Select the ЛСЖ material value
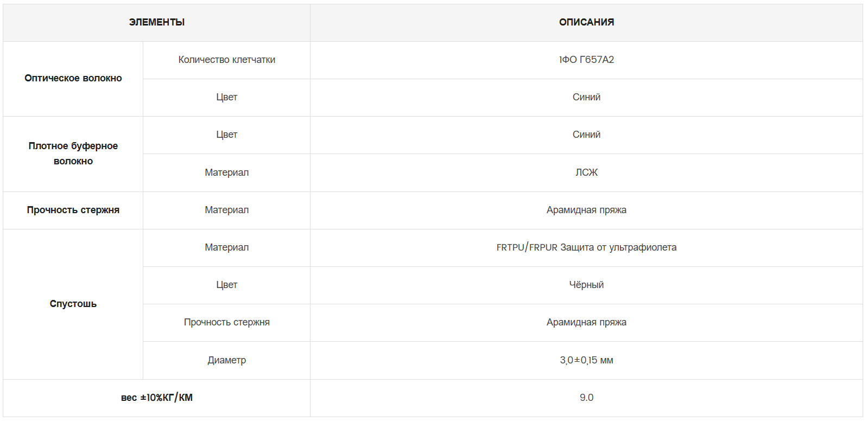Screen dimensions: 868x422 pos(586,172)
